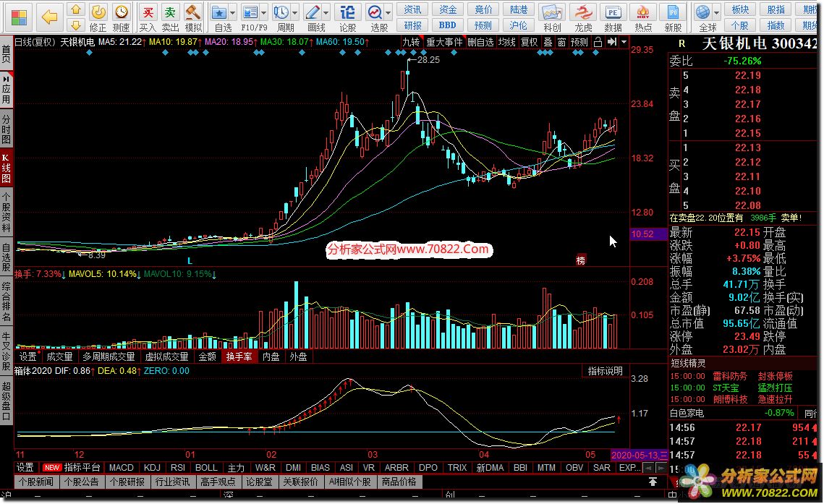Image resolution: width=824 pixels, height=504 pixels.
Task: Click the scroll-to-top arrow in the news bar
Action: (x=653, y=482)
